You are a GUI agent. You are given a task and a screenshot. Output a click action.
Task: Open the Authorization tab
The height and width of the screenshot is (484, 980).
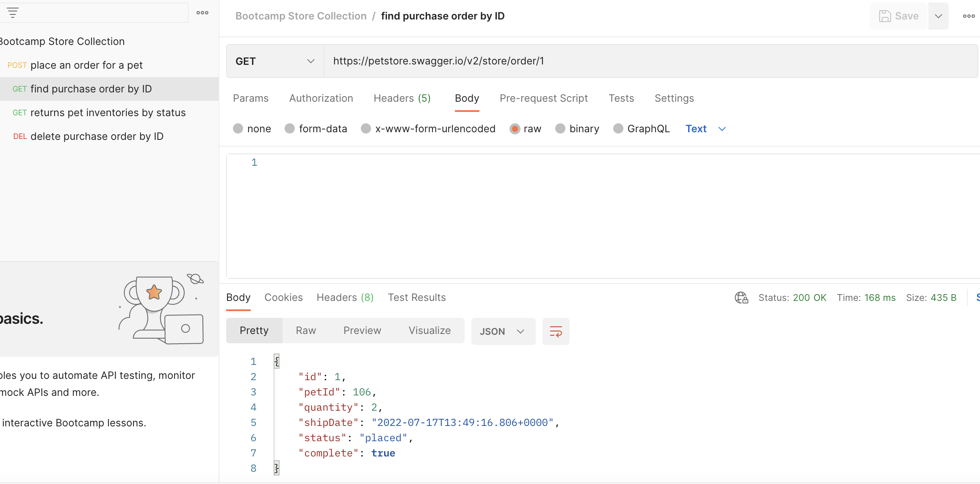(321, 98)
